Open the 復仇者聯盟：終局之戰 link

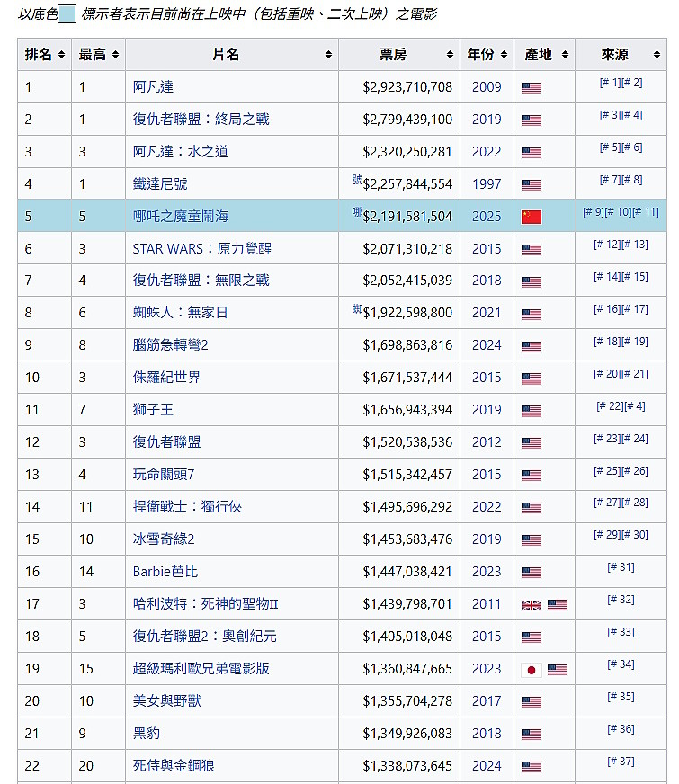[201, 119]
